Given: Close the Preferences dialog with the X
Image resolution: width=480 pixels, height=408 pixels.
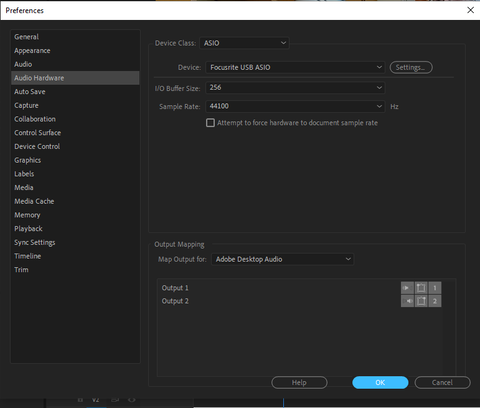Looking at the screenshot, I should tap(470, 10).
